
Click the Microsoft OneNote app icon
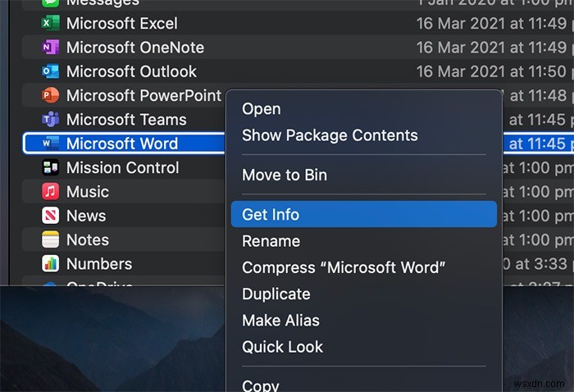(51, 48)
